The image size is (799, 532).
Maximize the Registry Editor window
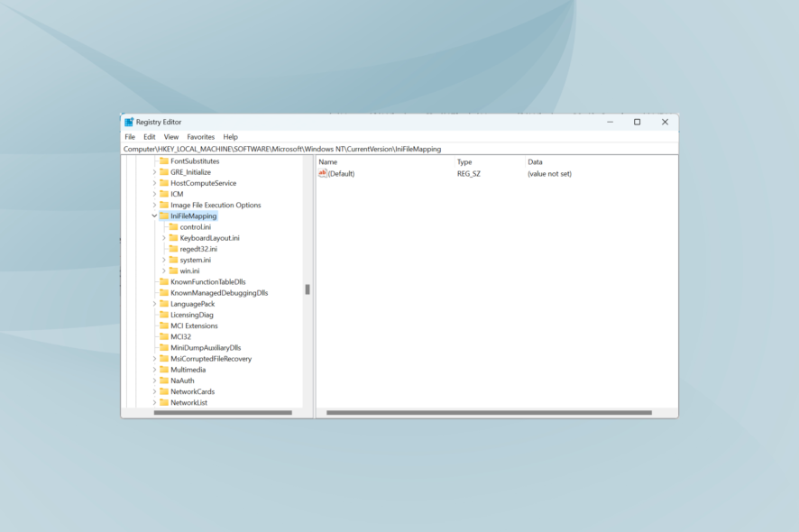click(637, 123)
